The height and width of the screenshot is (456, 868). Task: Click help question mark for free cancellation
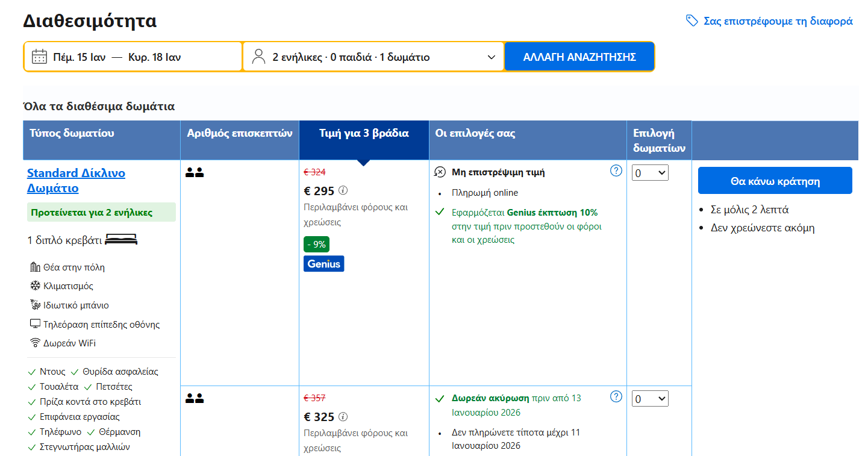[616, 396]
